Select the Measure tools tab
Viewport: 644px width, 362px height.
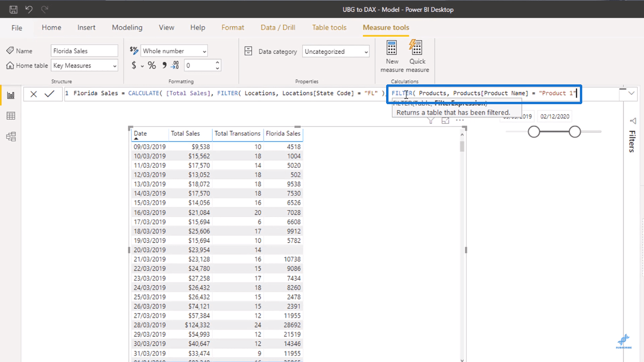[386, 27]
